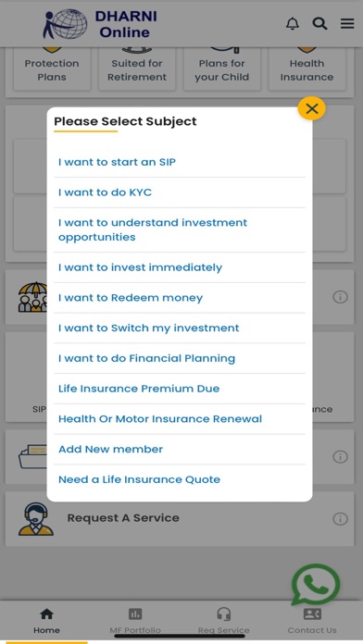Select I want to Redeem money

(180, 298)
